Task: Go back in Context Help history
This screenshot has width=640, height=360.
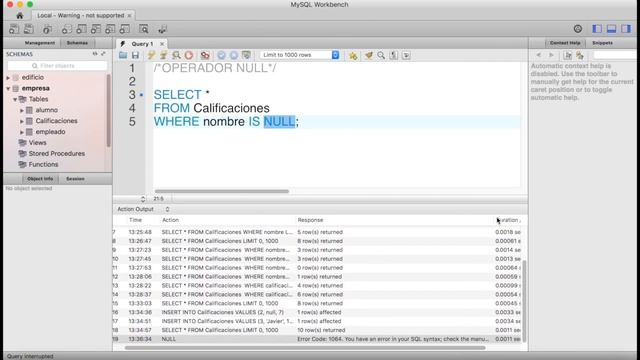Action: point(539,55)
